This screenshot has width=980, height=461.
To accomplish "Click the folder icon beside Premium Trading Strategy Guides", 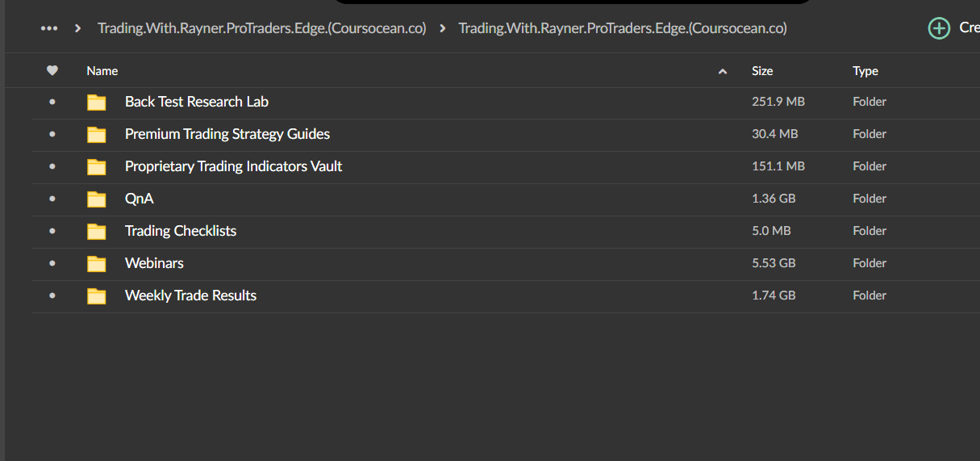I will 97,135.
